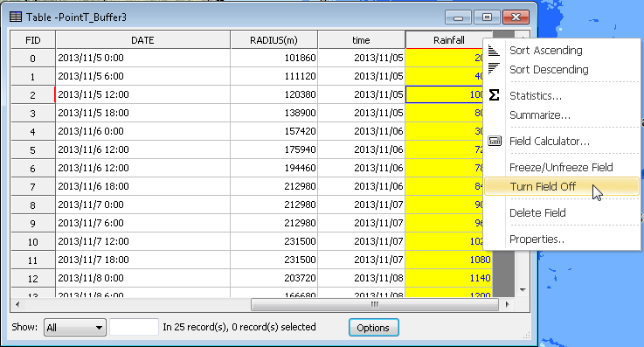
Task: Select row header for FID 5
Action: [x=33, y=149]
